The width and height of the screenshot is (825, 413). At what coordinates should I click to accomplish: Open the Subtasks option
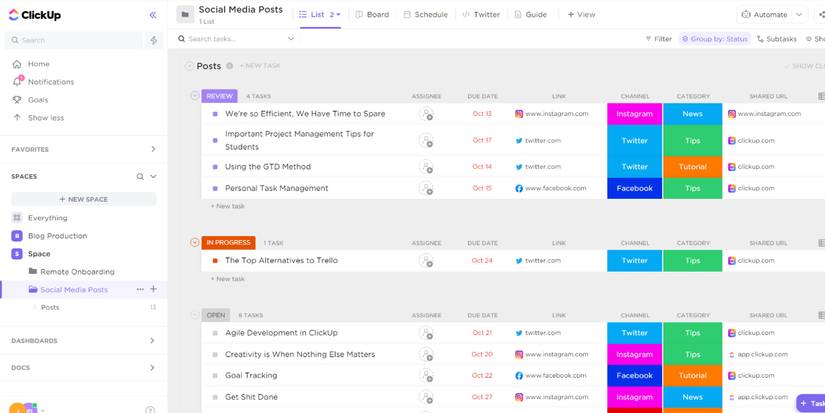click(x=777, y=39)
